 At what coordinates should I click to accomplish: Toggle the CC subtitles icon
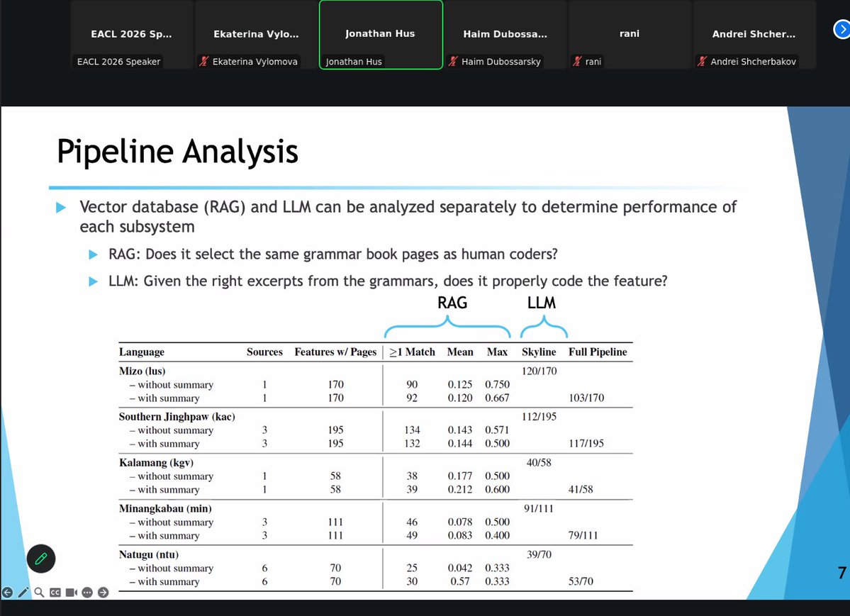click(x=55, y=593)
